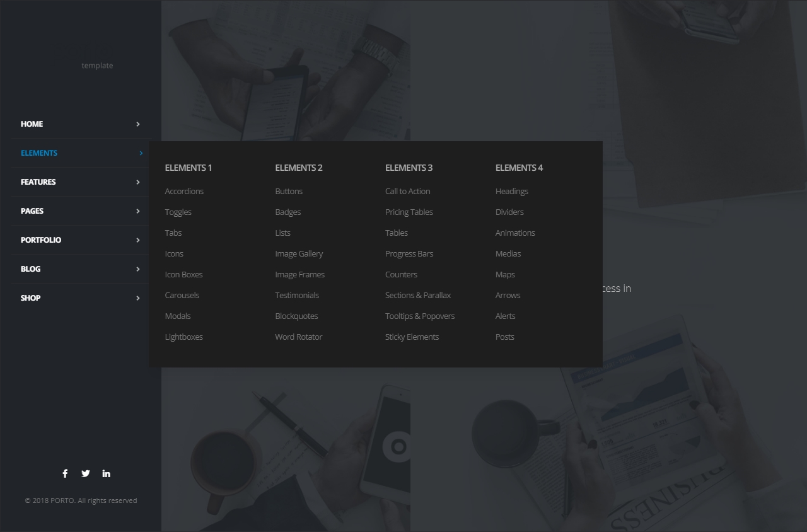Select the Blog menu item

point(30,269)
